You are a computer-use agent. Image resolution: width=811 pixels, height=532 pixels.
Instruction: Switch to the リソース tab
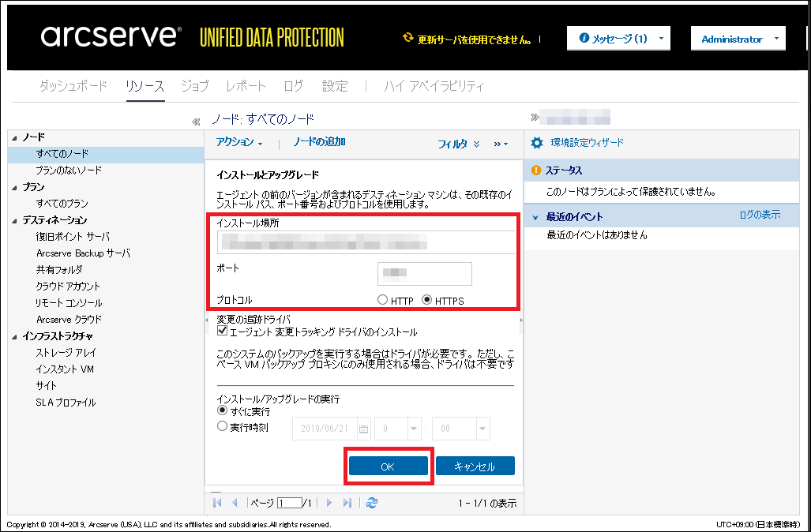(145, 86)
